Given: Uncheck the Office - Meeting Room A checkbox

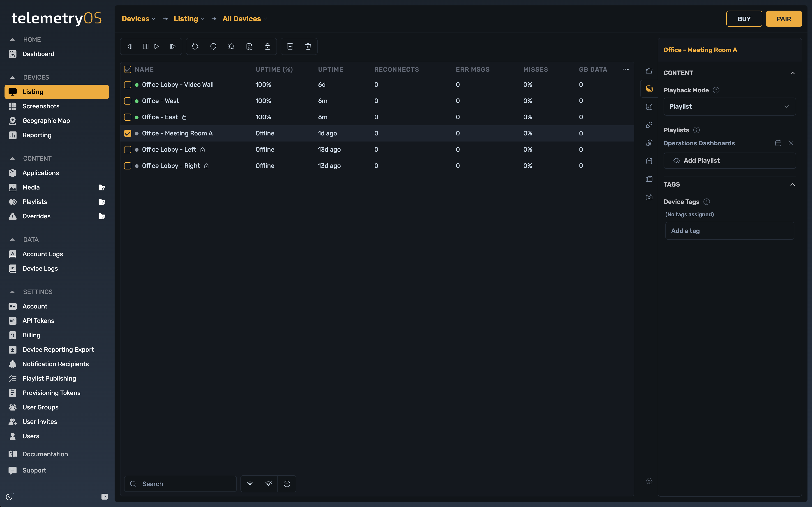Looking at the screenshot, I should [127, 133].
